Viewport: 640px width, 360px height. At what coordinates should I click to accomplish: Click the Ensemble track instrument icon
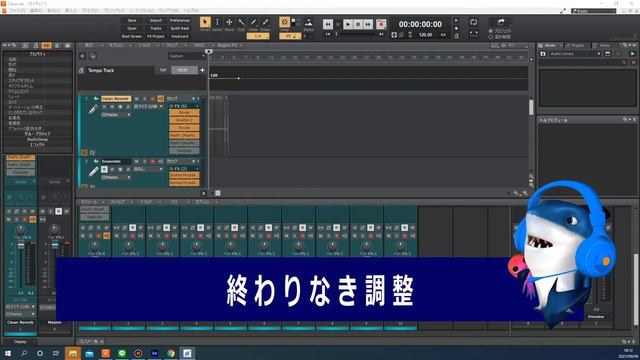click(93, 171)
